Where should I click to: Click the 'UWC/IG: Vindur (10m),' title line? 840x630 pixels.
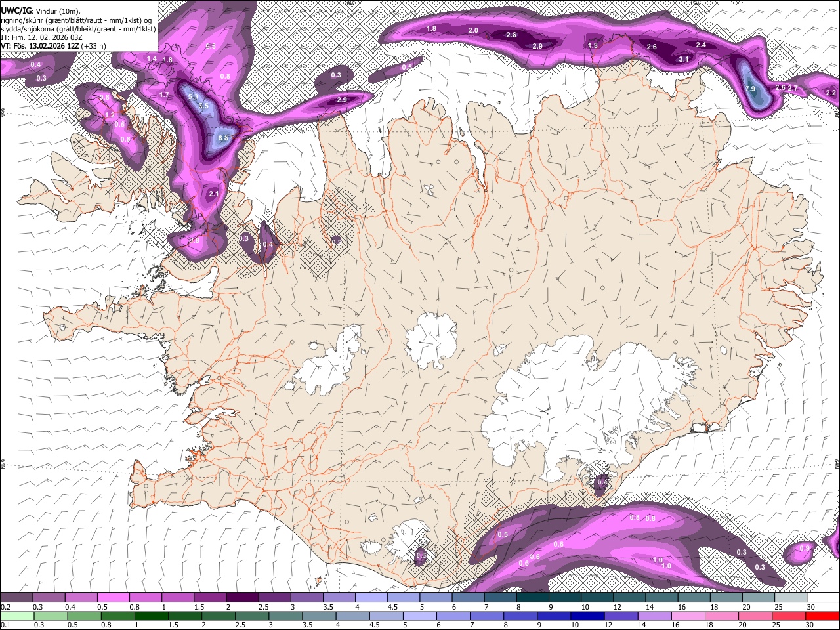pos(41,11)
